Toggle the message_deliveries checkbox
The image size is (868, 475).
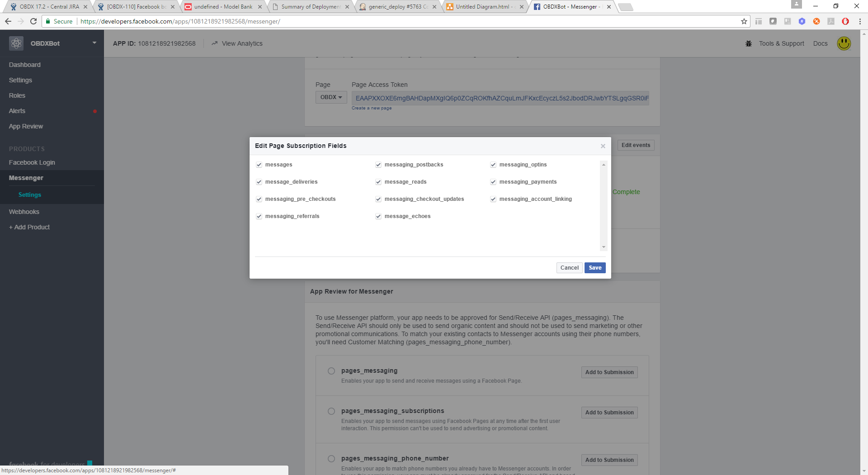click(259, 182)
